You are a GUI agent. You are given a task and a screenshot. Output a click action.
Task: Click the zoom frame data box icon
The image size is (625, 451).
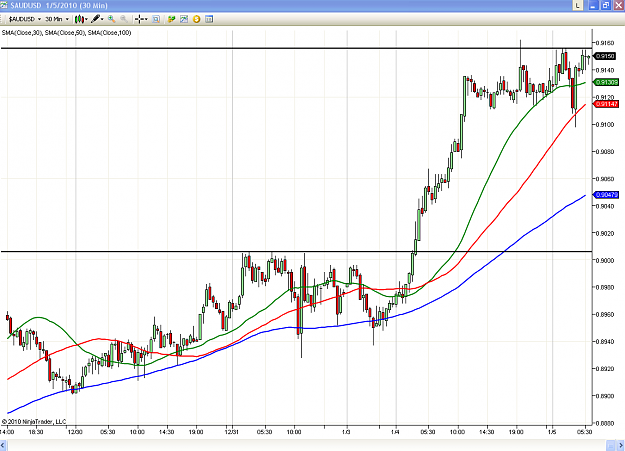tap(156, 19)
